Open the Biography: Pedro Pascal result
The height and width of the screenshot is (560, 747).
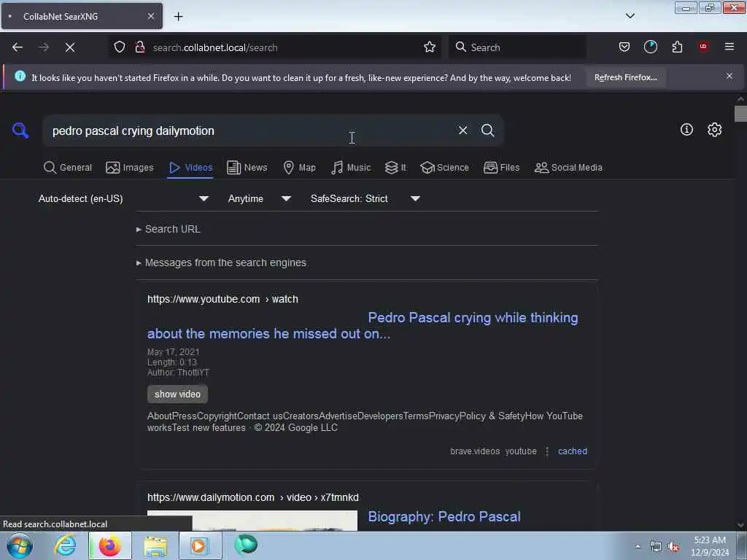click(x=444, y=517)
